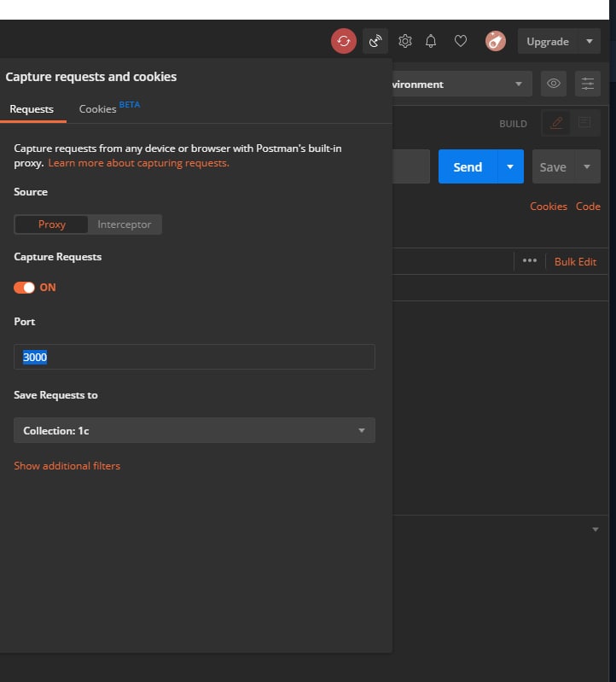
Task: Click the Save button
Action: (x=553, y=167)
